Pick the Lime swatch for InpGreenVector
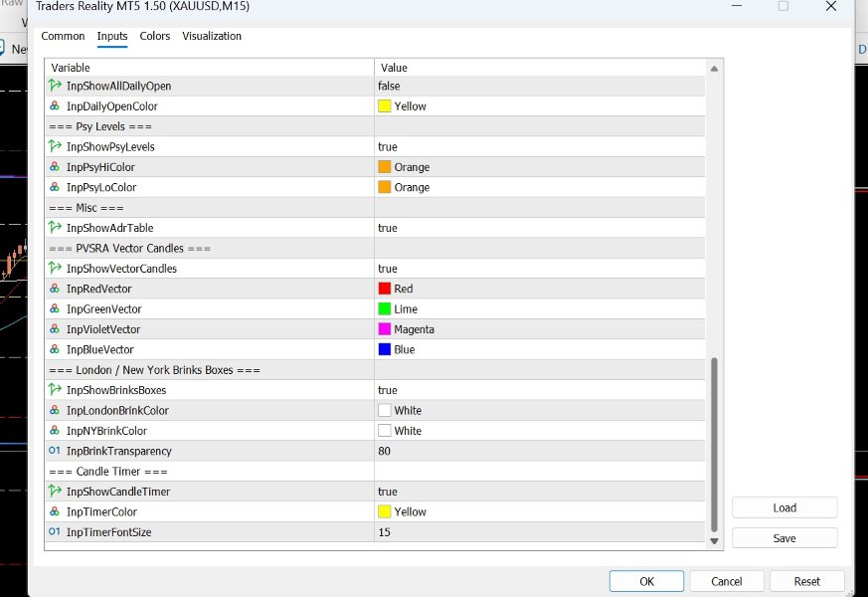This screenshot has height=597, width=868. coord(384,308)
